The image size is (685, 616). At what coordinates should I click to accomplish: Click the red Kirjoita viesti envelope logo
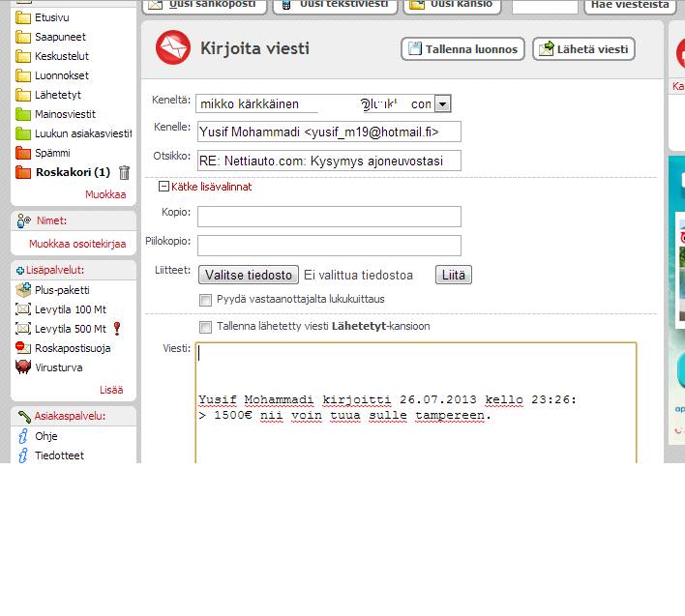click(173, 47)
